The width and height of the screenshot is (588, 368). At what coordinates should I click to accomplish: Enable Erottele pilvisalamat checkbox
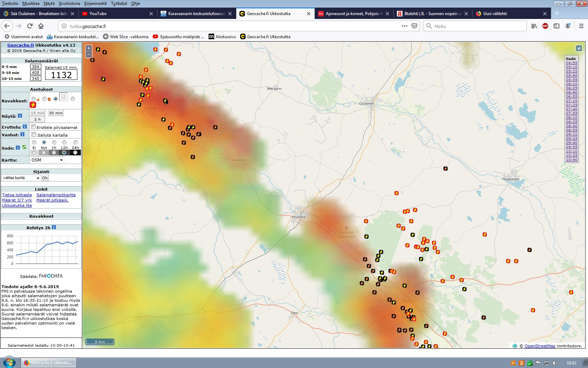coord(34,127)
